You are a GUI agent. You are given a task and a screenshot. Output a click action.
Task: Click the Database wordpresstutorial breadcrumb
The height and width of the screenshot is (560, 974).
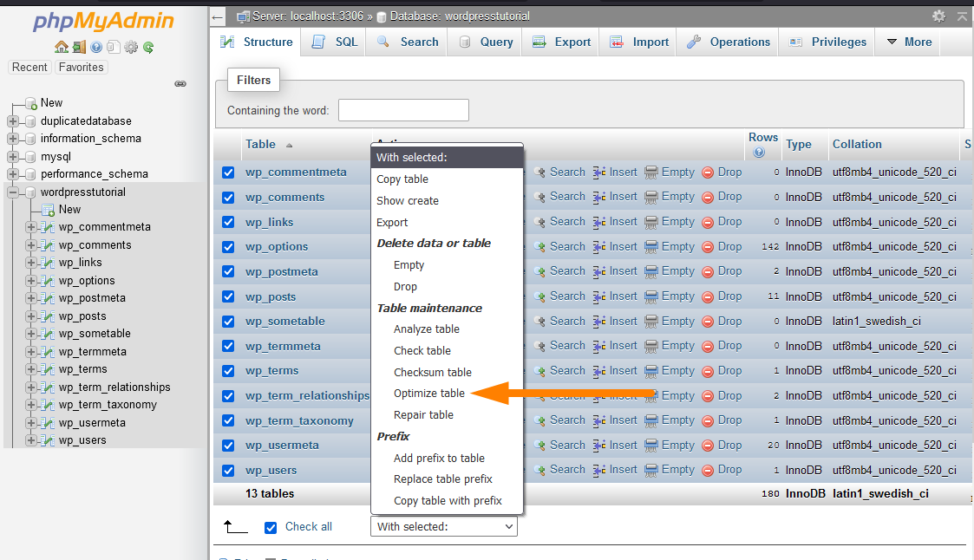460,16
